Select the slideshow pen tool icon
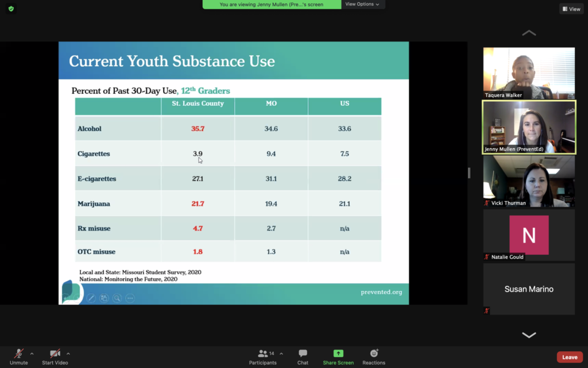The height and width of the screenshot is (368, 588). [91, 298]
